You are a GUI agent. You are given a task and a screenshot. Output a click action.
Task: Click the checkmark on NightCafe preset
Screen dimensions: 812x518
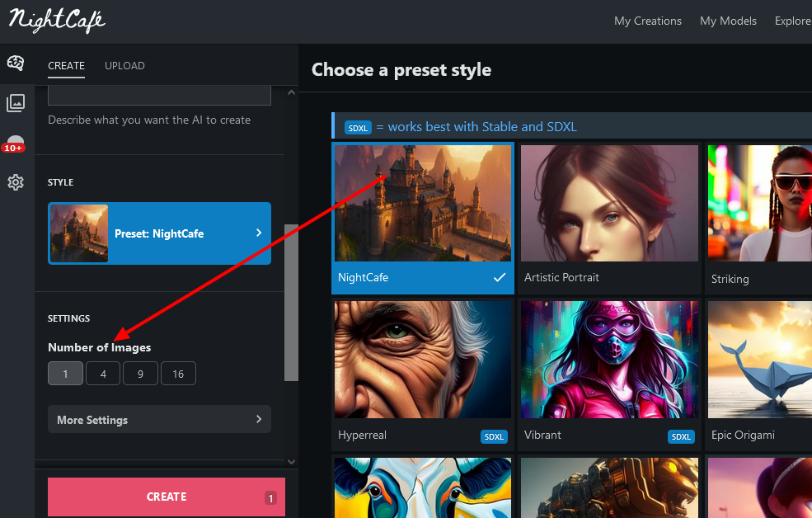pos(500,278)
